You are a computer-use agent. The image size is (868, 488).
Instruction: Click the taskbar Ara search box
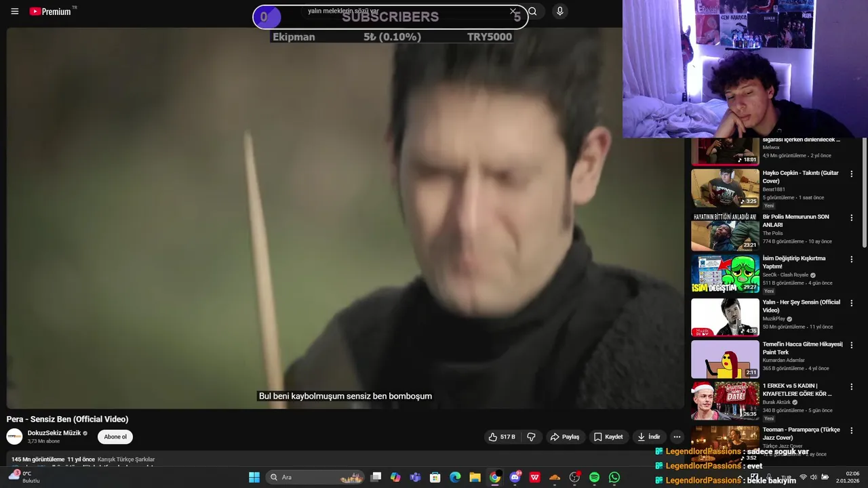tap(315, 477)
